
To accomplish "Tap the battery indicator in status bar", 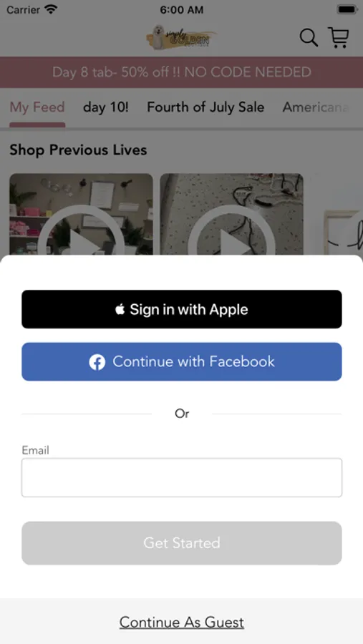I will 347,9.
